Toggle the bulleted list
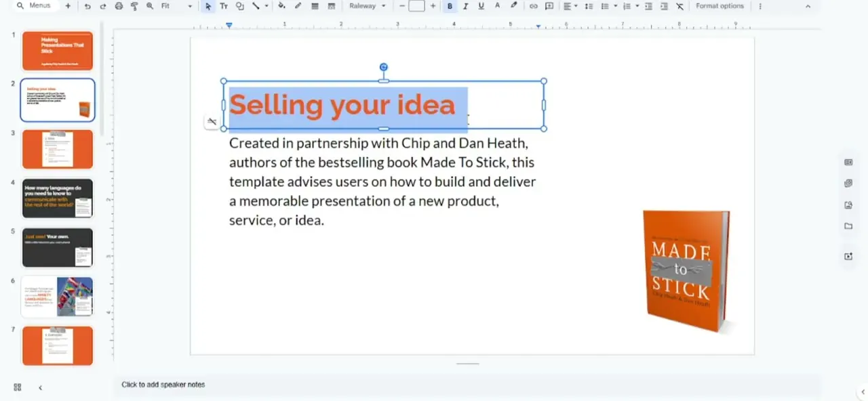Viewport: 868px width, 401px height. pyautogui.click(x=605, y=6)
